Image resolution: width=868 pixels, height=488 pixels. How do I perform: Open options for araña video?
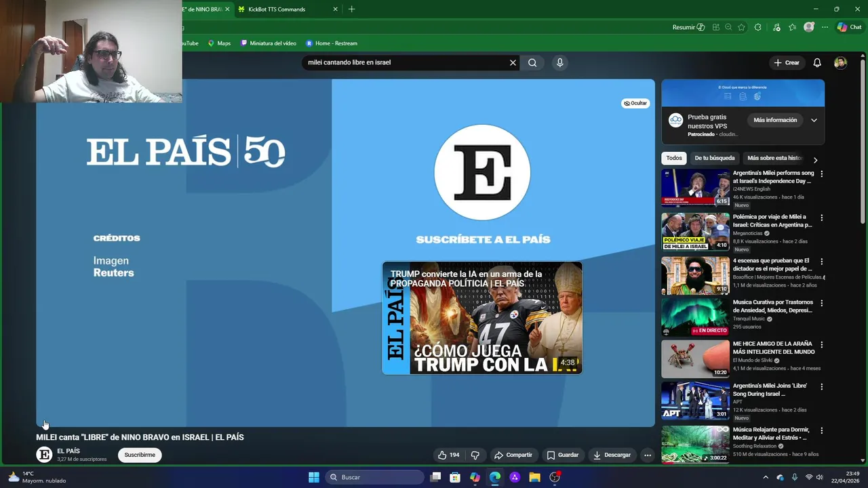[x=822, y=345]
